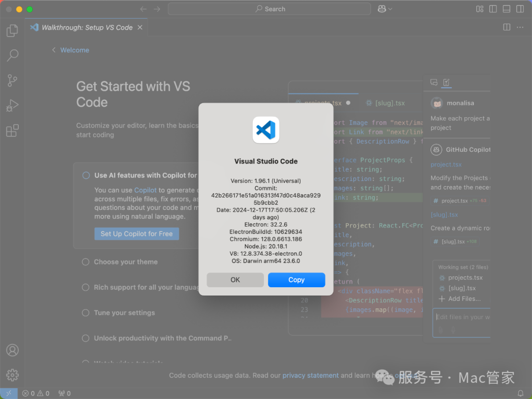Click the Search command center field
This screenshot has width=532, height=399.
coord(269,9)
